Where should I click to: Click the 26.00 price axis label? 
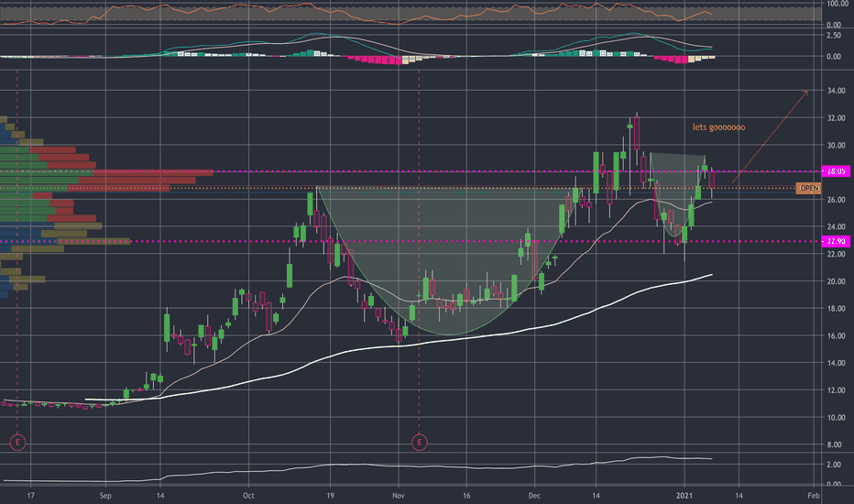point(836,200)
